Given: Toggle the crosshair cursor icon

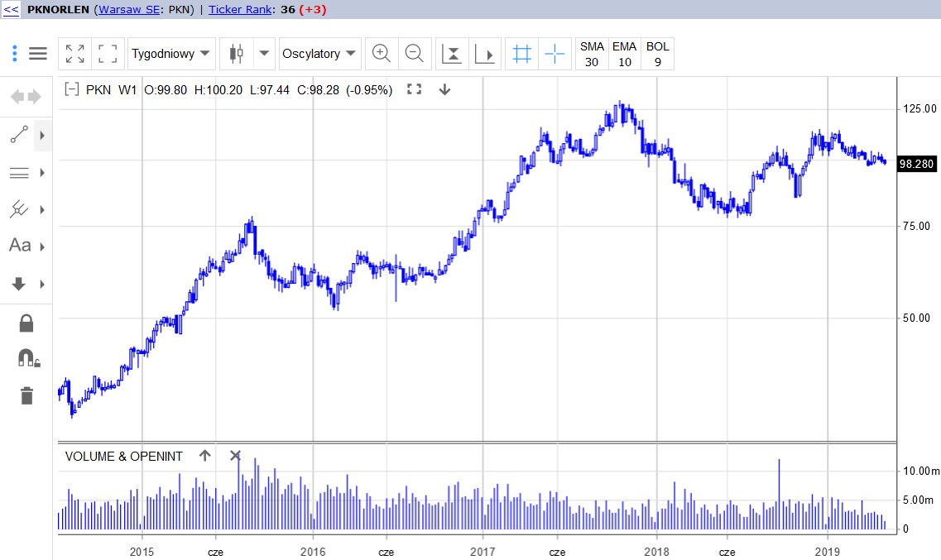Looking at the screenshot, I should [x=555, y=54].
